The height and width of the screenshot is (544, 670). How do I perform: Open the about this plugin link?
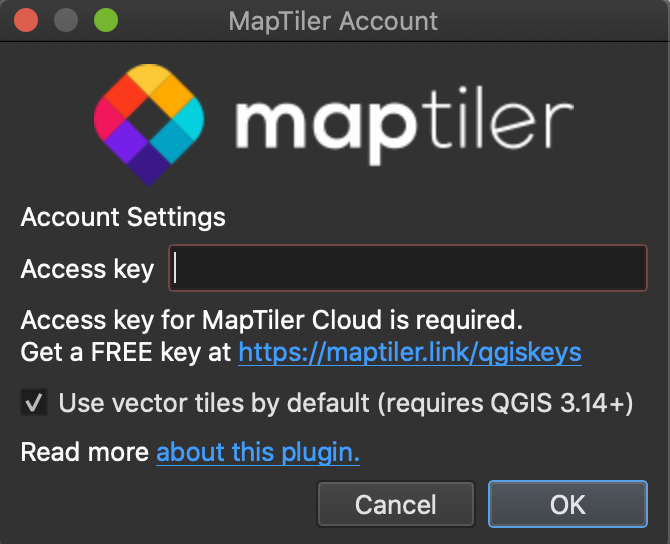258,452
